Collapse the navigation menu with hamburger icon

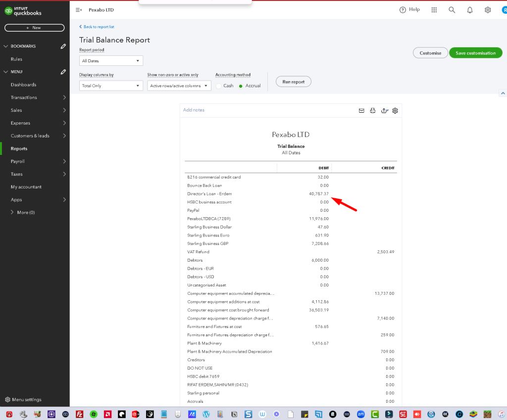click(79, 10)
